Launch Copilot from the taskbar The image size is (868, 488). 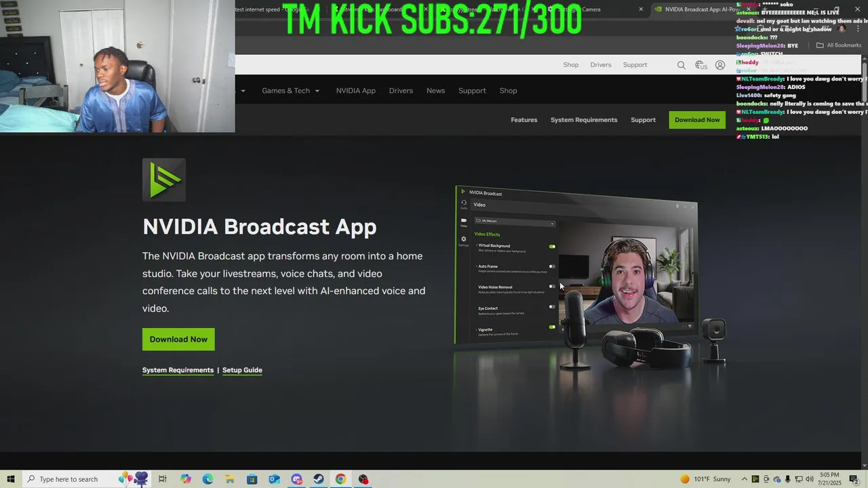pyautogui.click(x=186, y=479)
